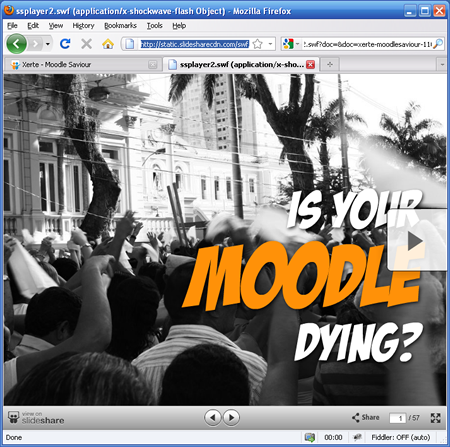This screenshot has height=447, width=450.
Task: Open the History menu
Action: [83, 26]
